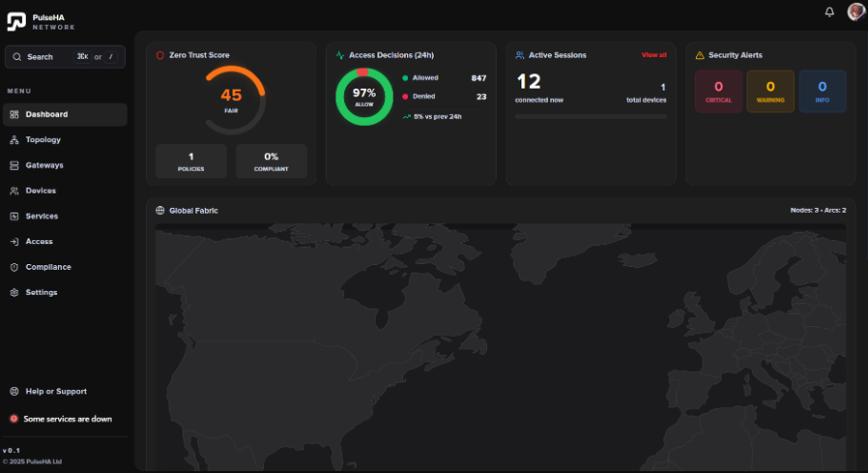Select the Critical alerts tile
Viewport: 868px width, 473px height.
[718, 91]
